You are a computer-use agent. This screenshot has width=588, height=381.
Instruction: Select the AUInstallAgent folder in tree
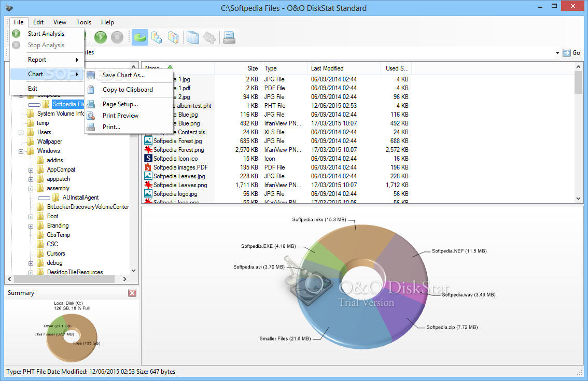80,197
